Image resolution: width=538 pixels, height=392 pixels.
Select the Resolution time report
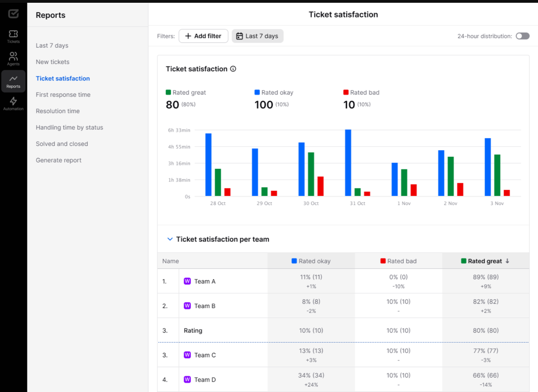coord(58,111)
